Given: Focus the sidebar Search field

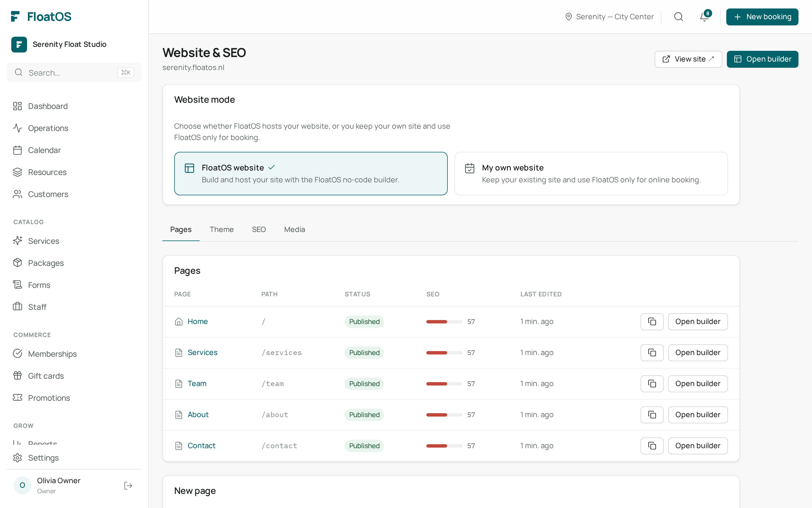Looking at the screenshot, I should 74,73.
